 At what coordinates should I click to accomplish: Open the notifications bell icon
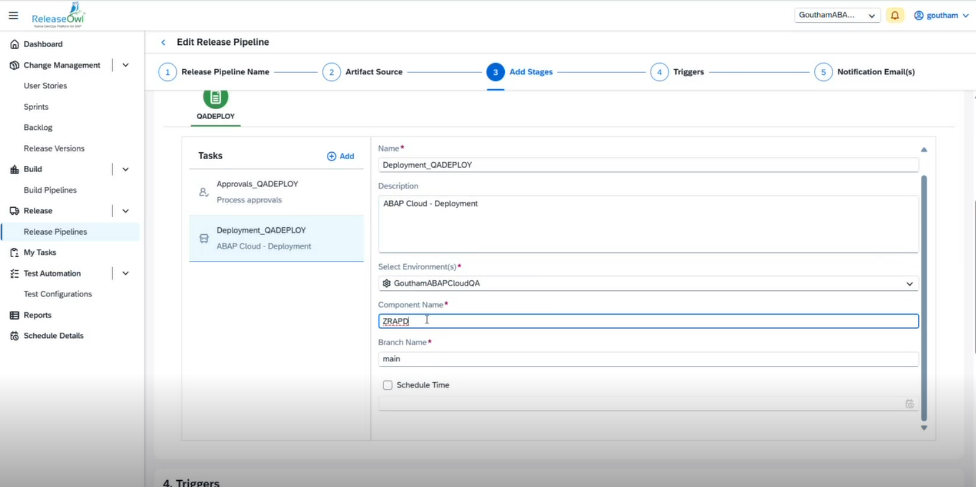(x=895, y=15)
